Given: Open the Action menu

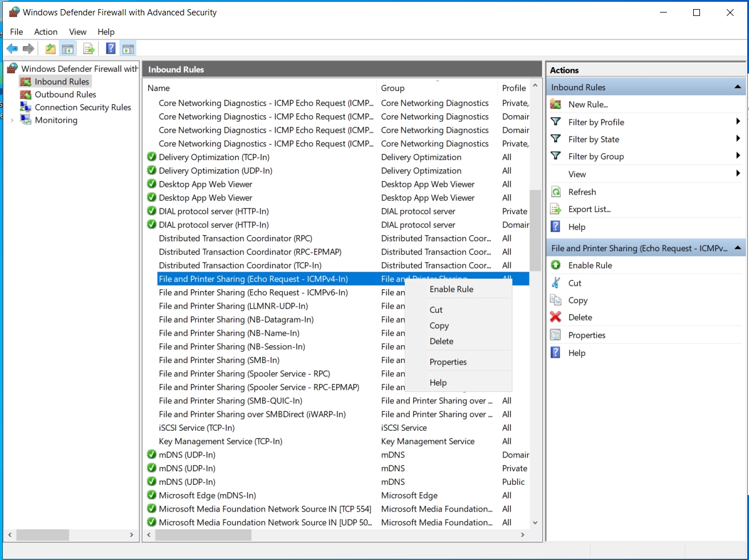Looking at the screenshot, I should [46, 32].
